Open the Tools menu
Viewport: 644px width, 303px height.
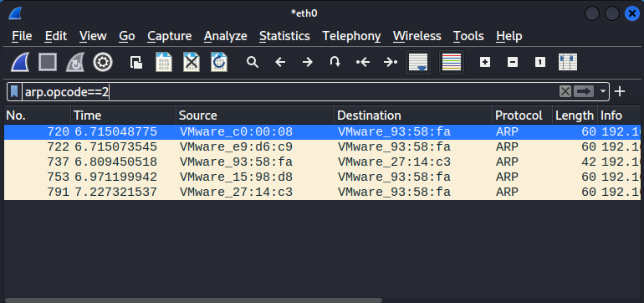(468, 36)
